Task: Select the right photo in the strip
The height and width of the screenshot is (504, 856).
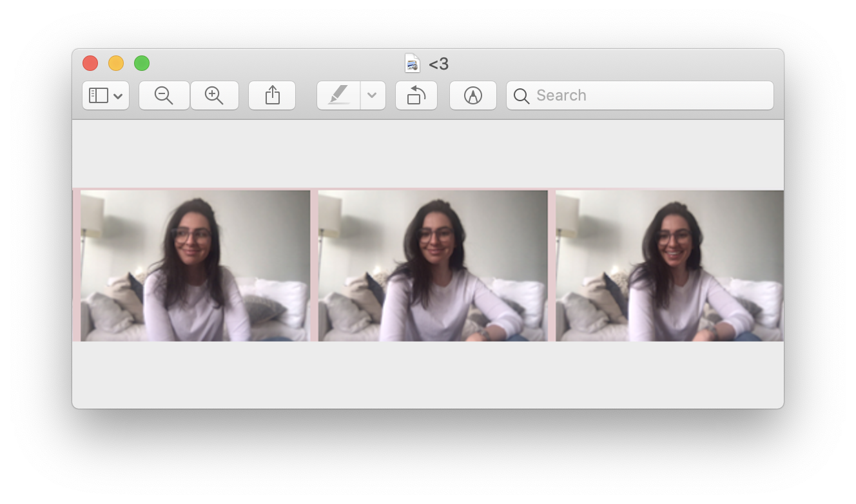Action: coord(669,266)
